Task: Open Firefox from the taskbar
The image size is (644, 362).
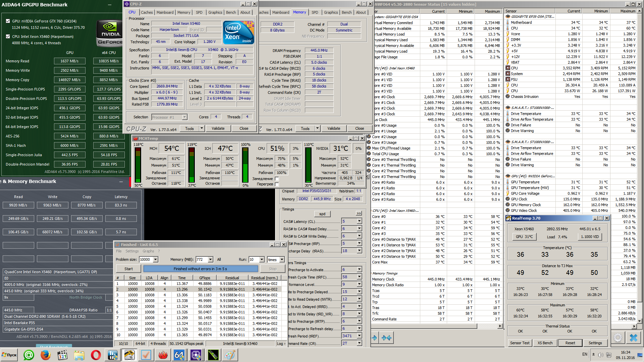Action: (x=46, y=355)
